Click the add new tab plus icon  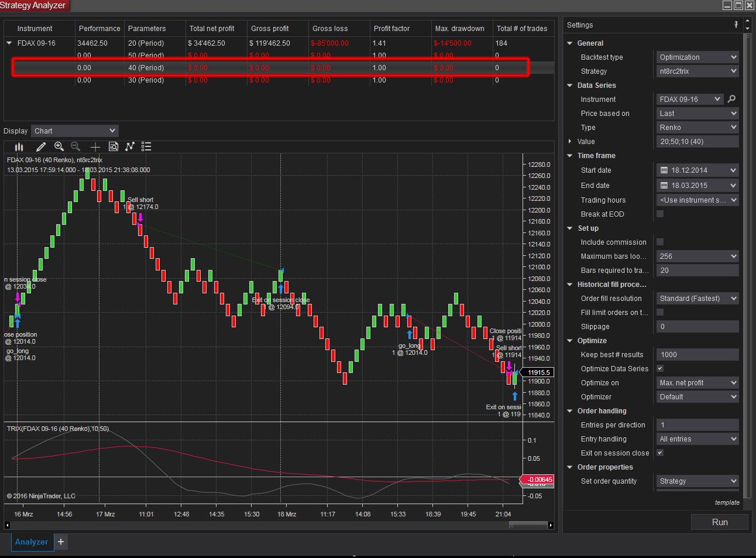click(x=61, y=542)
